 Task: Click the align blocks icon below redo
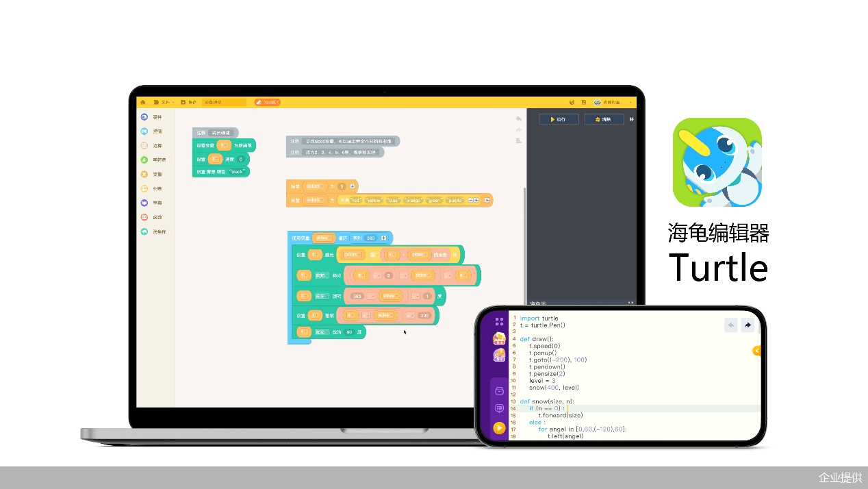[x=518, y=141]
